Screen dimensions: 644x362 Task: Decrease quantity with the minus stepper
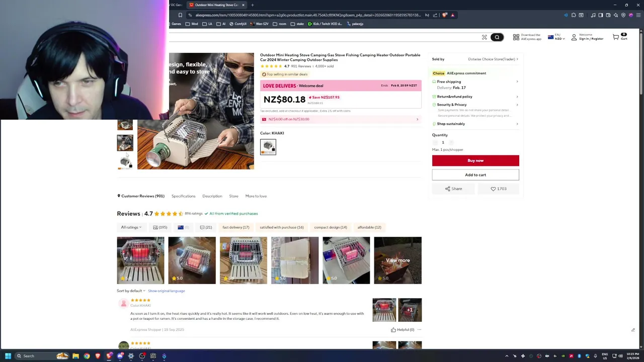(x=435, y=142)
